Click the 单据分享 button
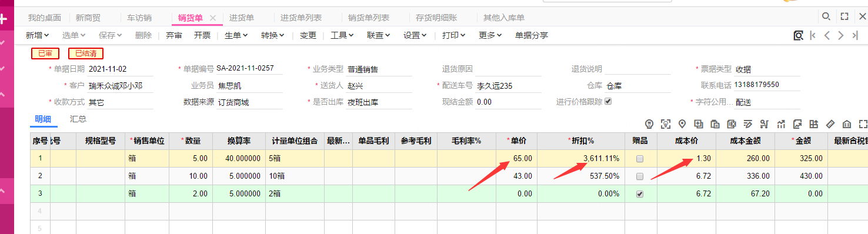Screen dimensions: 868x234 pyautogui.click(x=532, y=35)
